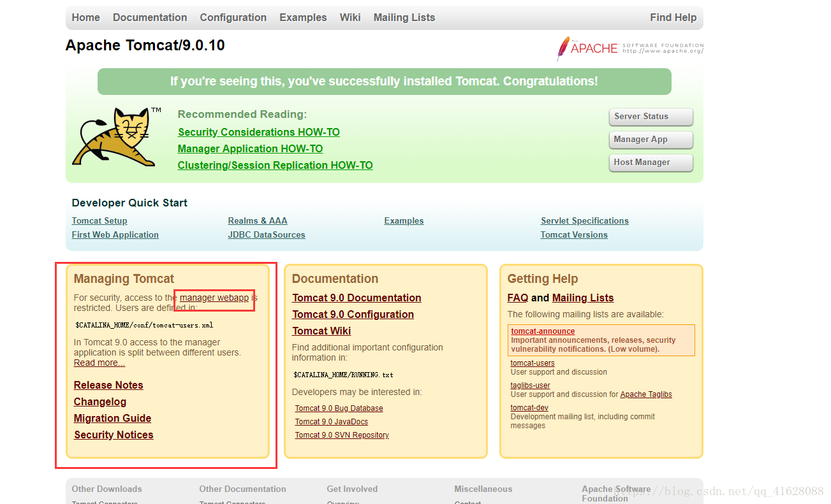Click the Managing Tomcat heading

(124, 278)
